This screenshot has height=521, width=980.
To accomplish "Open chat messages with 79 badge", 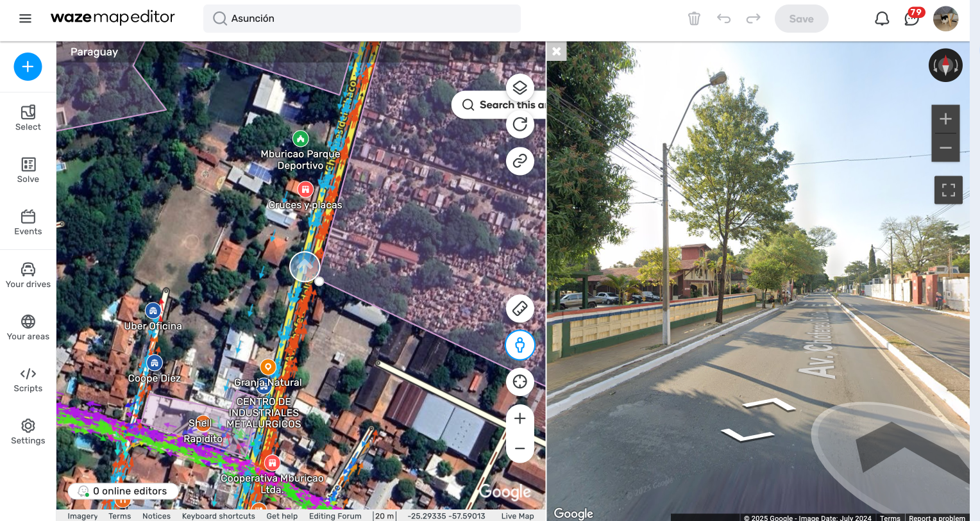I will tap(911, 19).
